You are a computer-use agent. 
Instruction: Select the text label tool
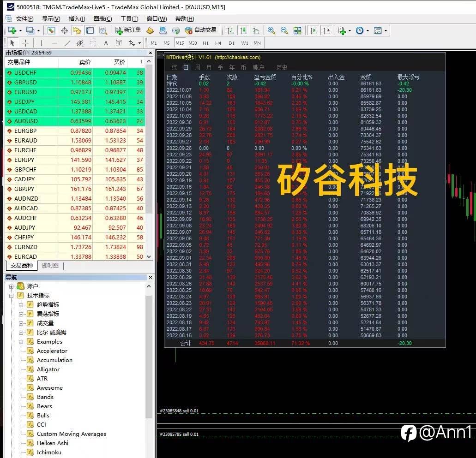(x=119, y=43)
